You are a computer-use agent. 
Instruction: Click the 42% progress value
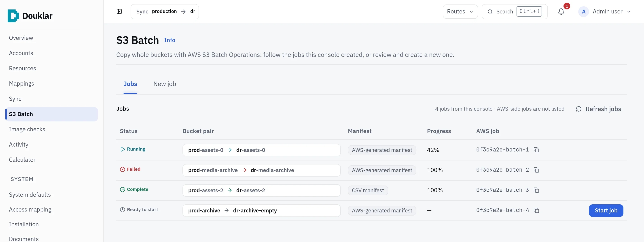click(x=433, y=150)
